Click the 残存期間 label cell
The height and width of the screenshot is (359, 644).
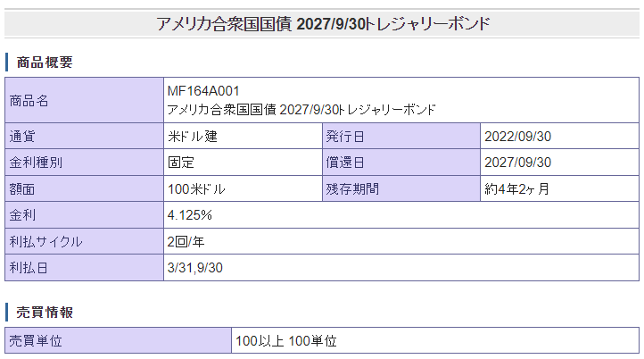(352, 189)
